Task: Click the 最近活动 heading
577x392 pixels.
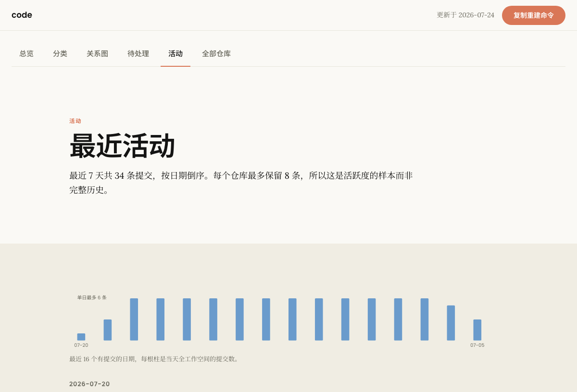Action: coord(122,146)
